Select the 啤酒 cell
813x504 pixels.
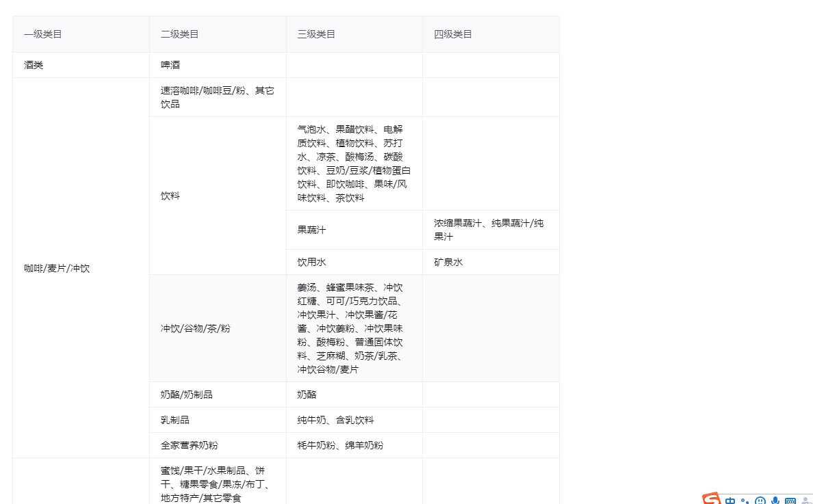(170, 65)
